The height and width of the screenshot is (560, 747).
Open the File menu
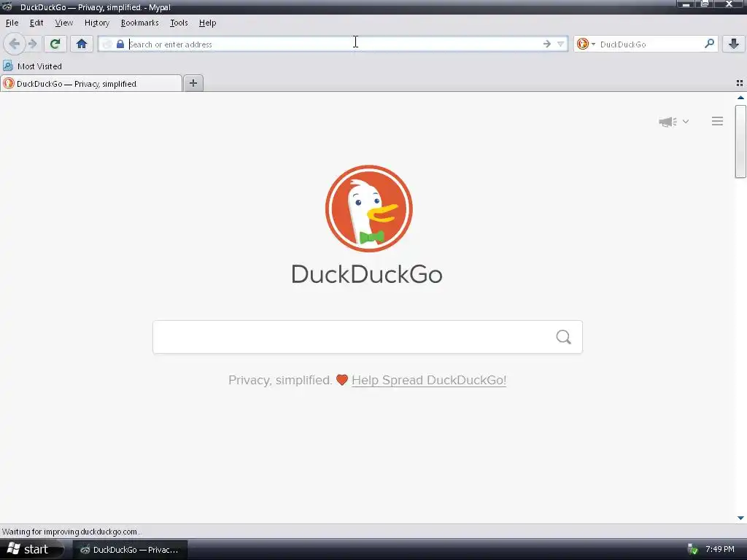[12, 23]
